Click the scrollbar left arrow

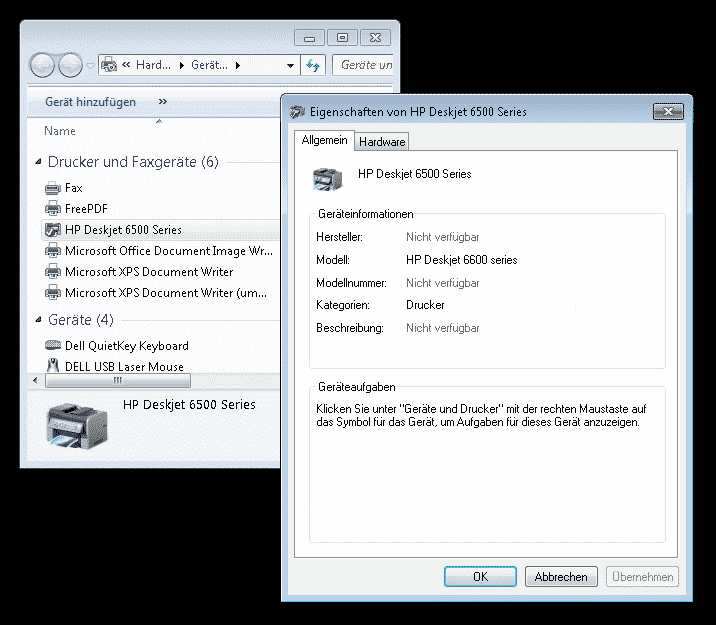tap(35, 380)
